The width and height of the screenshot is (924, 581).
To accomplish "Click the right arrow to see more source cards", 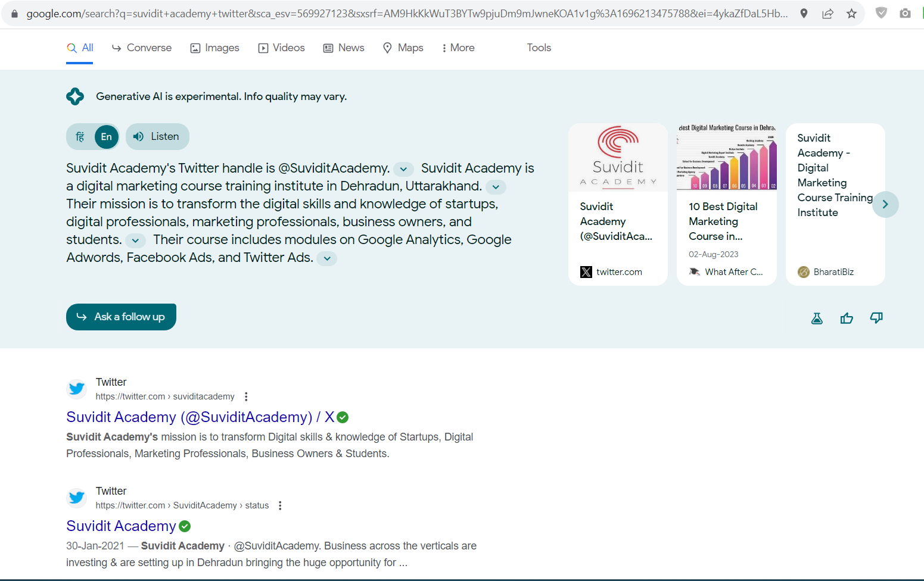I will click(885, 204).
